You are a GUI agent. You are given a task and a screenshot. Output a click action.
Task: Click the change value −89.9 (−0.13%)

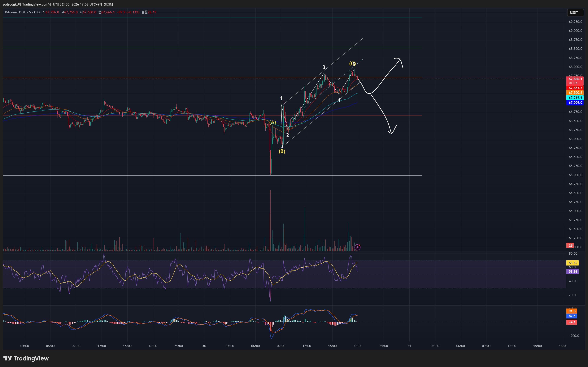click(x=128, y=12)
